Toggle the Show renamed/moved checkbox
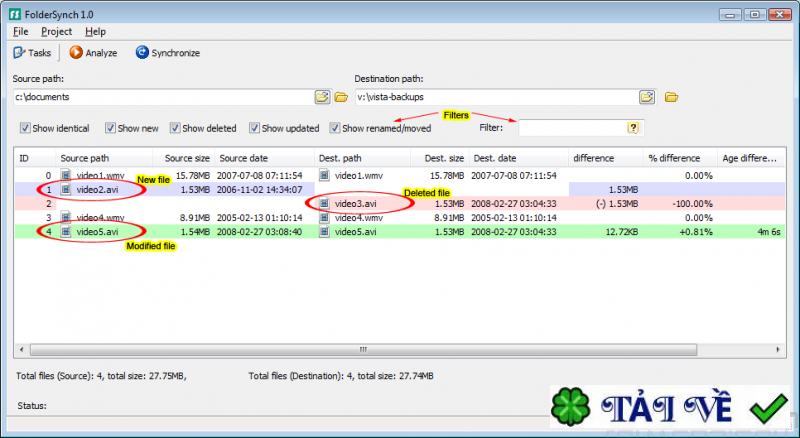Screen dimensions: 800x438 point(335,128)
